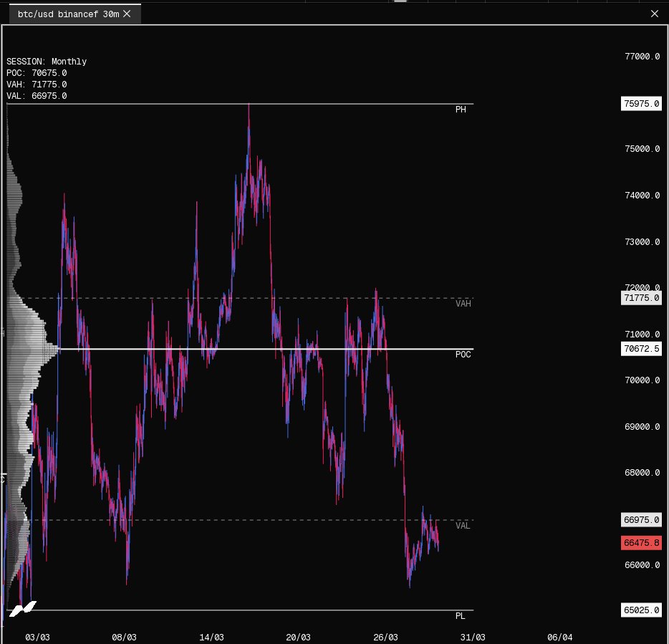
Task: Click the 66975.0 price tag
Action: (641, 520)
